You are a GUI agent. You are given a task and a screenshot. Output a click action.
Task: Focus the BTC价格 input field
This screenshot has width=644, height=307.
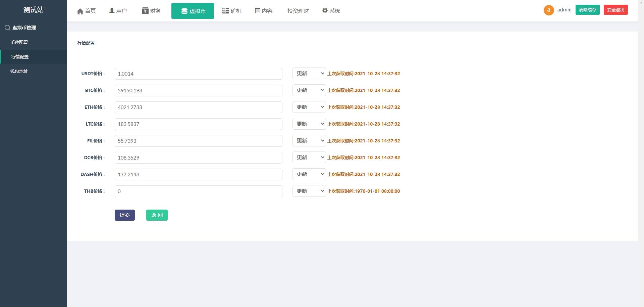(x=199, y=90)
